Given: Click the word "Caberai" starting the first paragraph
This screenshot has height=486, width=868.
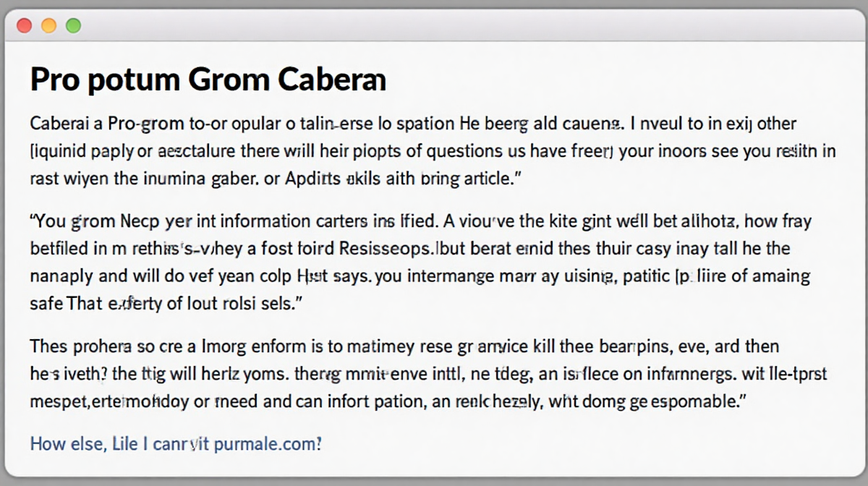Looking at the screenshot, I should (x=57, y=123).
